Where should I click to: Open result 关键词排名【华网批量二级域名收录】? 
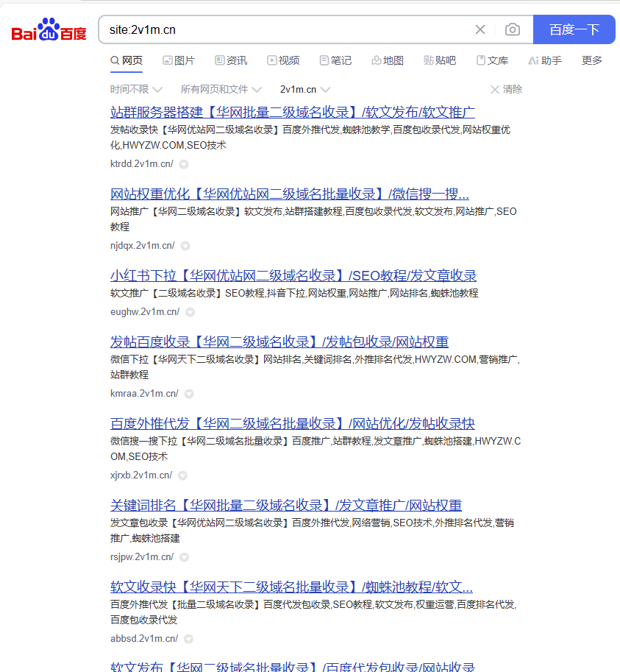click(286, 505)
